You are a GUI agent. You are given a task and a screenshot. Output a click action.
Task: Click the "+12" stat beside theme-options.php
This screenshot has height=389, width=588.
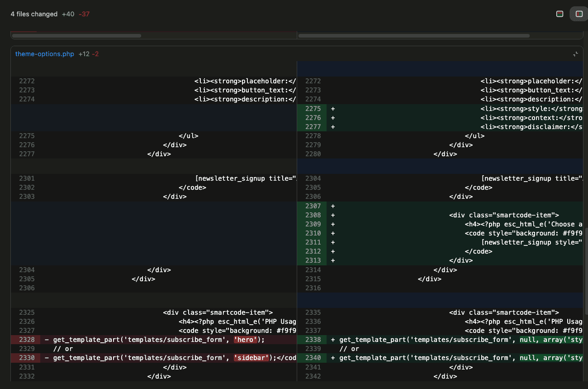coord(83,53)
